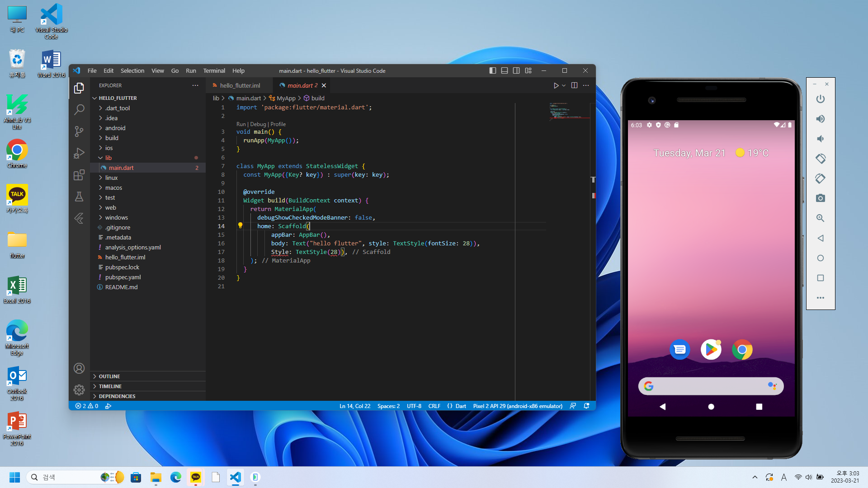The image size is (868, 488).
Task: Click the errors and warnings status item
Action: [x=87, y=406]
